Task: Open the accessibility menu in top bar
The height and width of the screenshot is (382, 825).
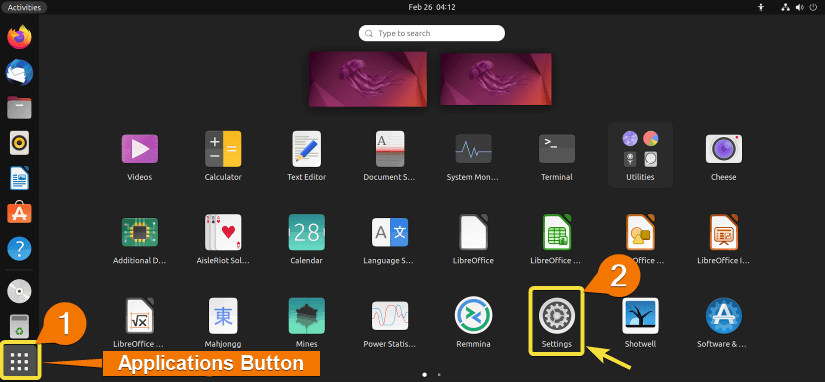Action: coord(760,7)
